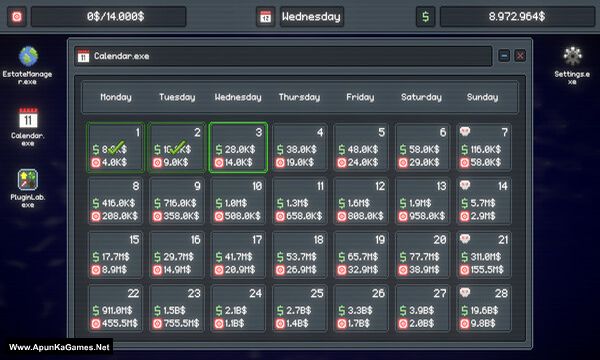Click the skull icon on day 7

(465, 132)
